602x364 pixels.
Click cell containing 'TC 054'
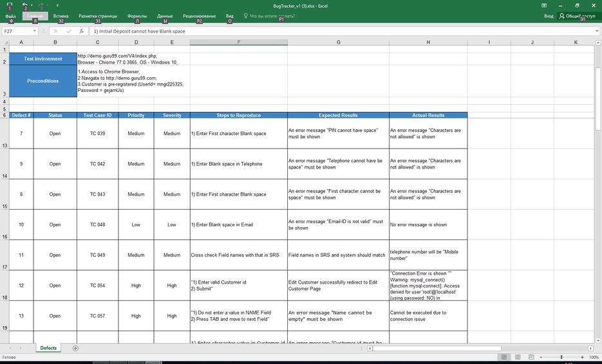(97, 286)
